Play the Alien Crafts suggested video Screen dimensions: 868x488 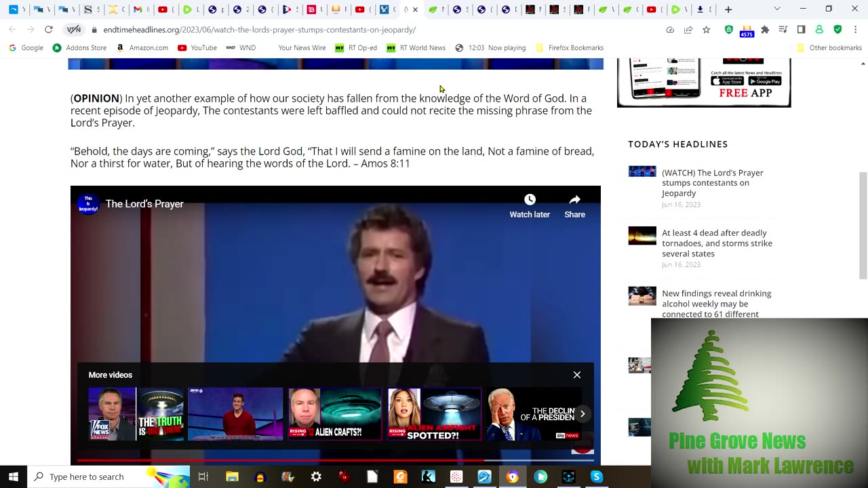(335, 414)
